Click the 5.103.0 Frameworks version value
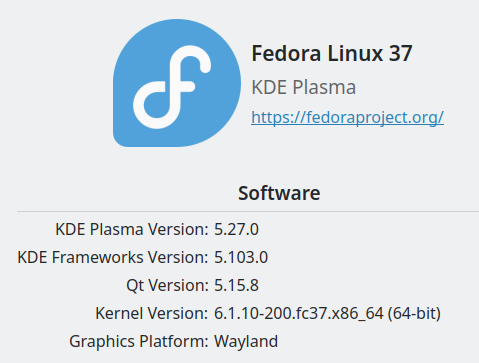The width and height of the screenshot is (479, 363). [241, 257]
